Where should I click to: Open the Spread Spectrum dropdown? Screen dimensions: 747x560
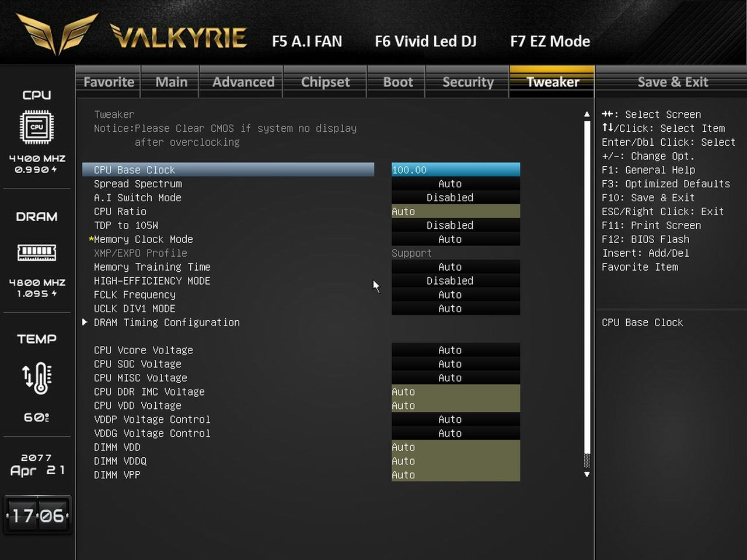point(456,184)
